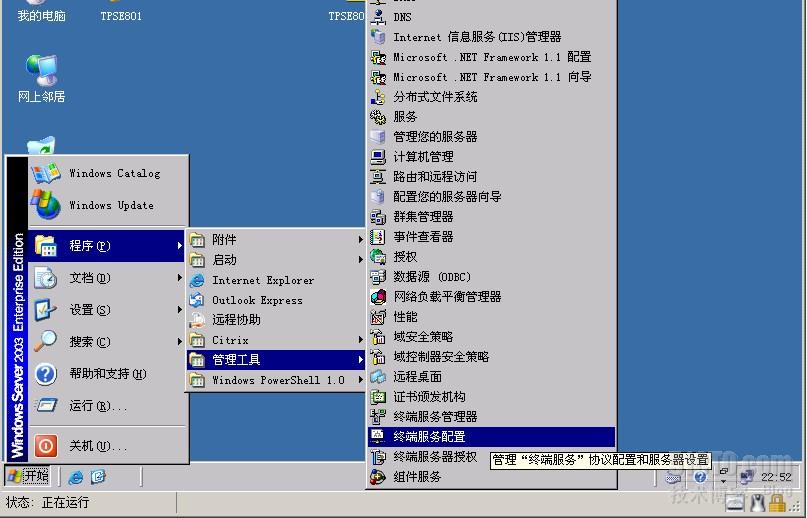Click 关机(U)... to shut down
Image resolution: width=807 pixels, height=518 pixels.
(109, 445)
